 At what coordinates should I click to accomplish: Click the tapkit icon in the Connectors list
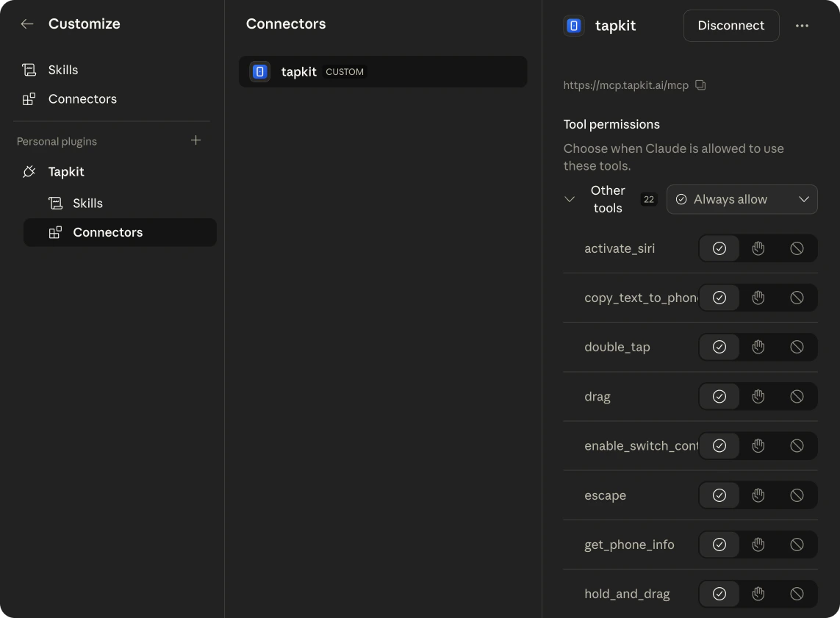pos(259,71)
